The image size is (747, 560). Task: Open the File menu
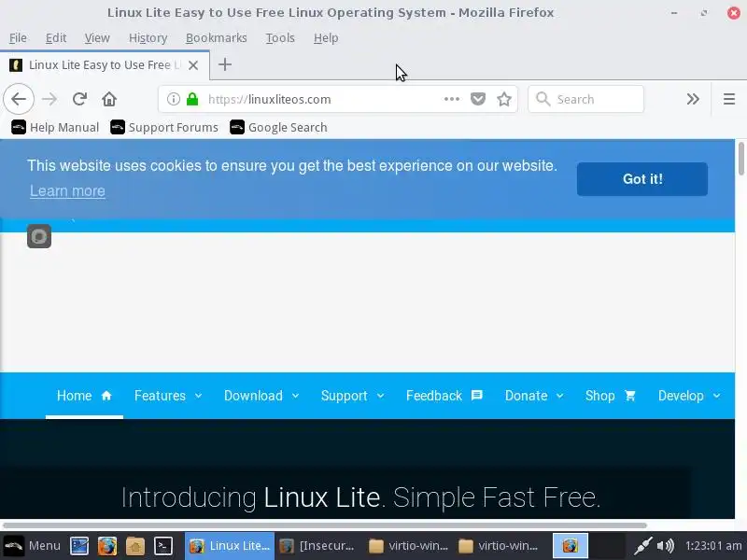coord(18,37)
